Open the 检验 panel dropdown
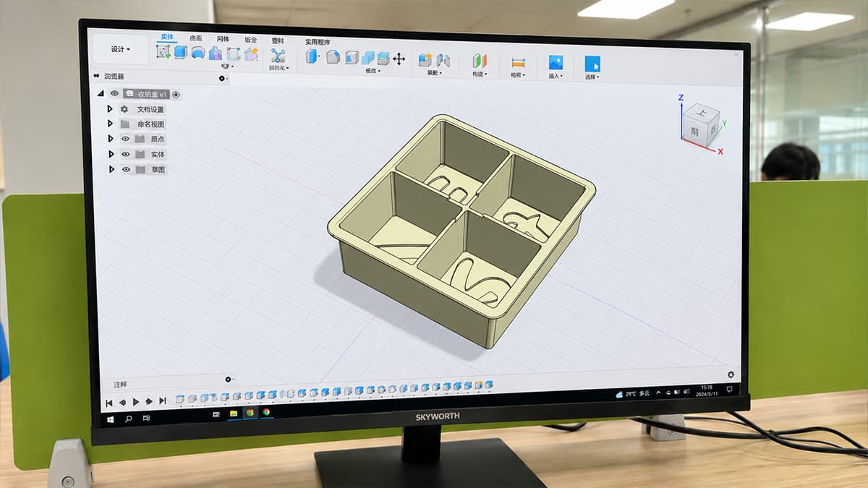 518,74
